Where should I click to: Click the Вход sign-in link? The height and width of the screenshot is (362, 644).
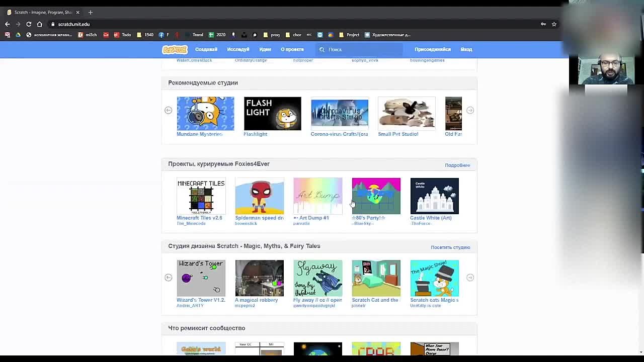click(x=466, y=49)
